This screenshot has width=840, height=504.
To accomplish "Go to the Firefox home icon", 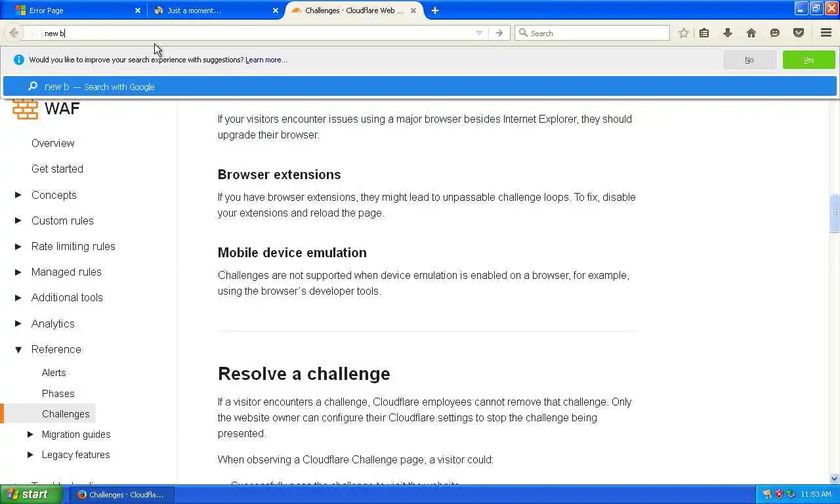I will pos(751,33).
